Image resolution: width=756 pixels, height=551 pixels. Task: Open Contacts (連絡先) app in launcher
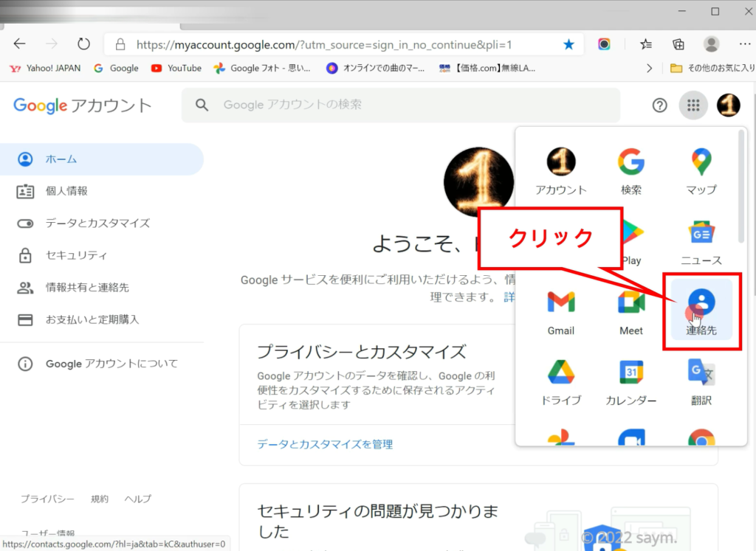click(701, 310)
